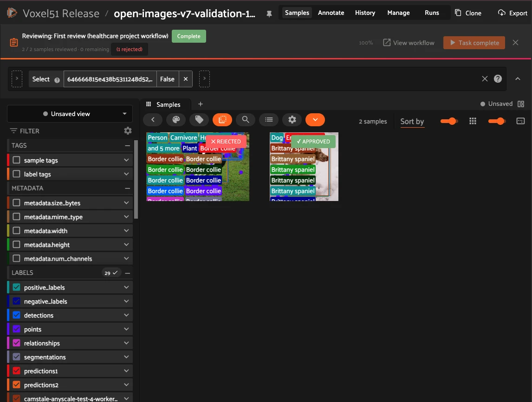532x402 pixels.
Task: Open the color scheme palette
Action: [176, 120]
